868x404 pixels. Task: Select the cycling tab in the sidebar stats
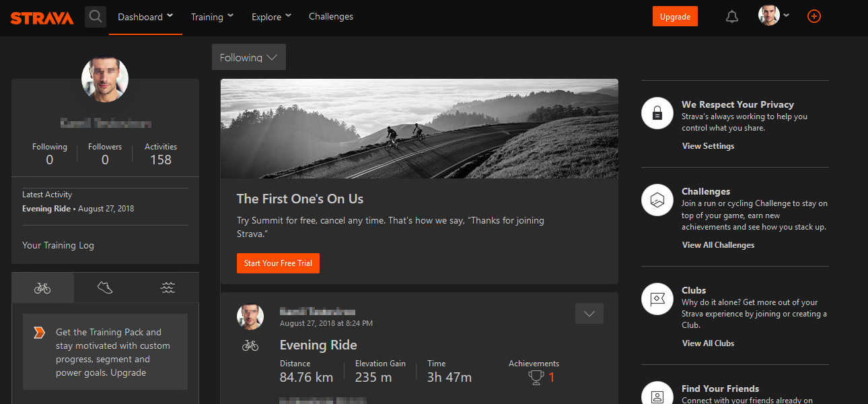point(42,288)
